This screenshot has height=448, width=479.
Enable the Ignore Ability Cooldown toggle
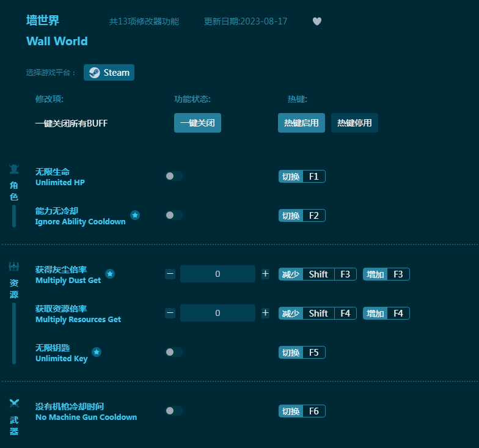coord(174,215)
